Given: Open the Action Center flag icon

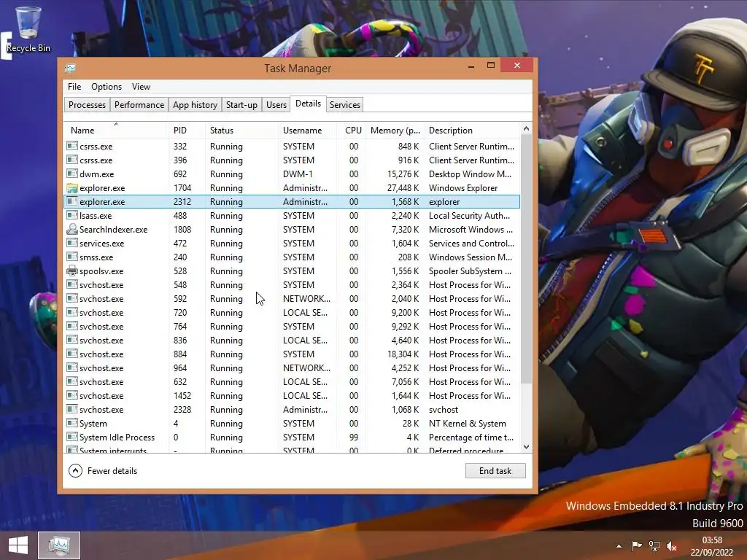Looking at the screenshot, I should tap(636, 545).
